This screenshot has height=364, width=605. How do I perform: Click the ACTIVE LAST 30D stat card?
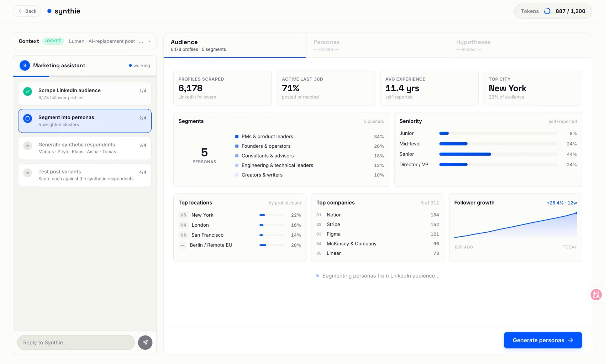click(x=326, y=88)
